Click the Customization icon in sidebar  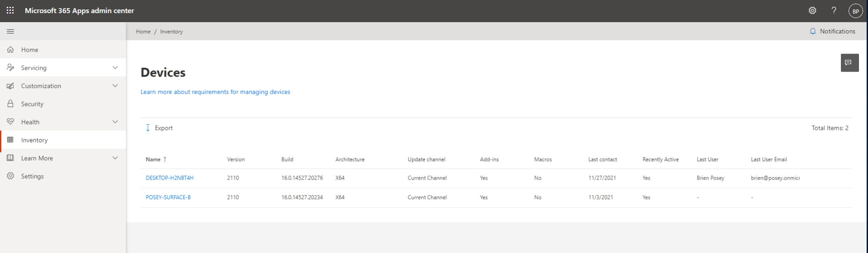tap(10, 86)
